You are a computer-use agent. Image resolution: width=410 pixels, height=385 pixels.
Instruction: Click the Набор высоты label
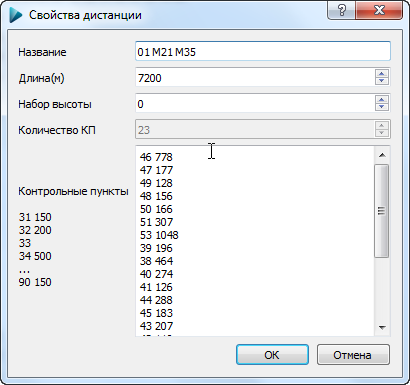pos(55,104)
